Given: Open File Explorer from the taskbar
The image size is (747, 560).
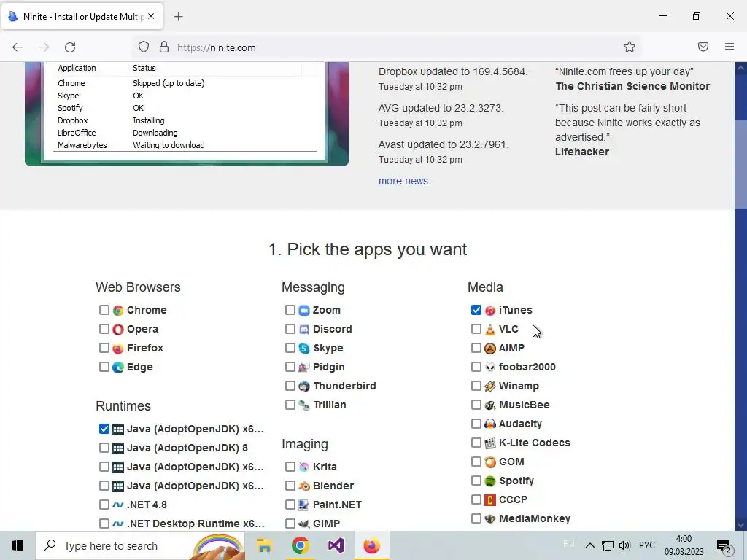Looking at the screenshot, I should point(264,545).
